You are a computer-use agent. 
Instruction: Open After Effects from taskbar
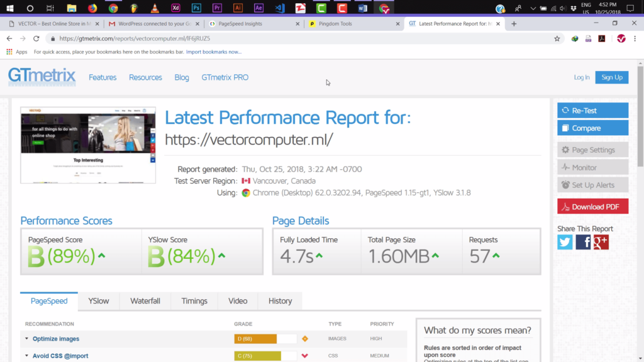click(x=258, y=8)
